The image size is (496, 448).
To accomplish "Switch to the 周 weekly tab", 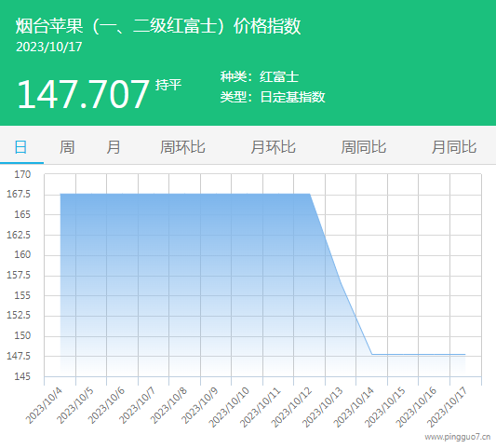I will [x=67, y=147].
